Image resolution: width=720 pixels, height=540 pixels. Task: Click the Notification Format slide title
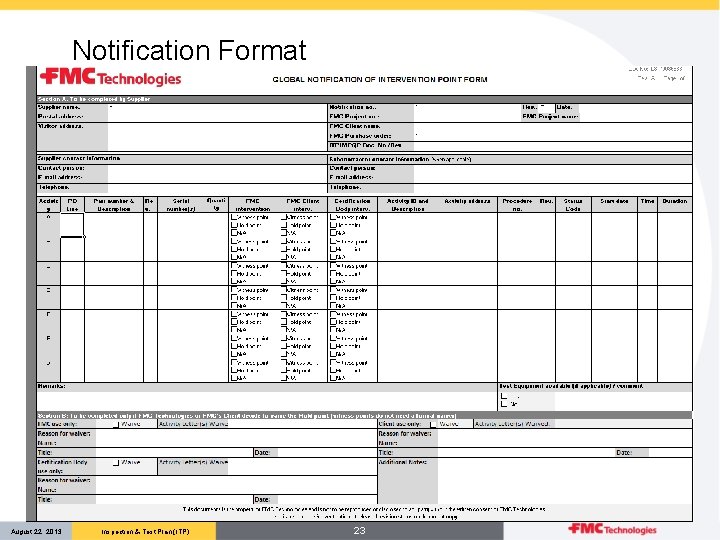[x=189, y=50]
